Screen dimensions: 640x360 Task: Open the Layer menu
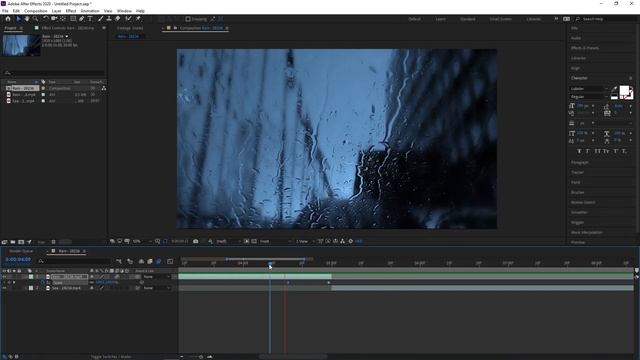click(x=56, y=11)
